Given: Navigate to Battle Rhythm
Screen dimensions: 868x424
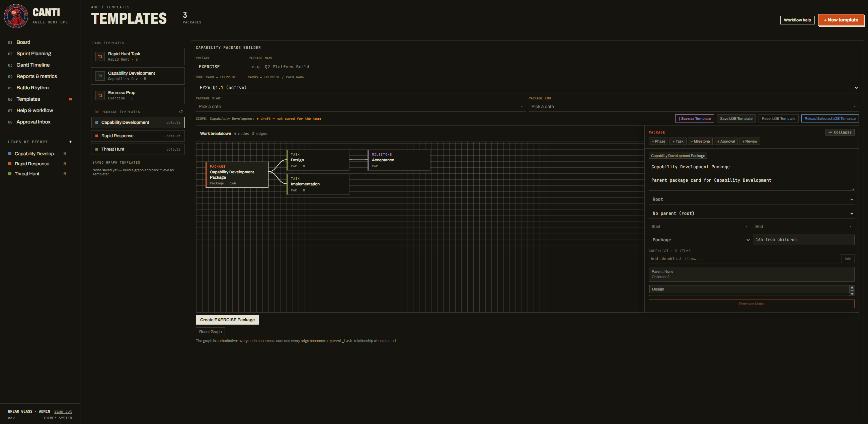Looking at the screenshot, I should (x=32, y=88).
